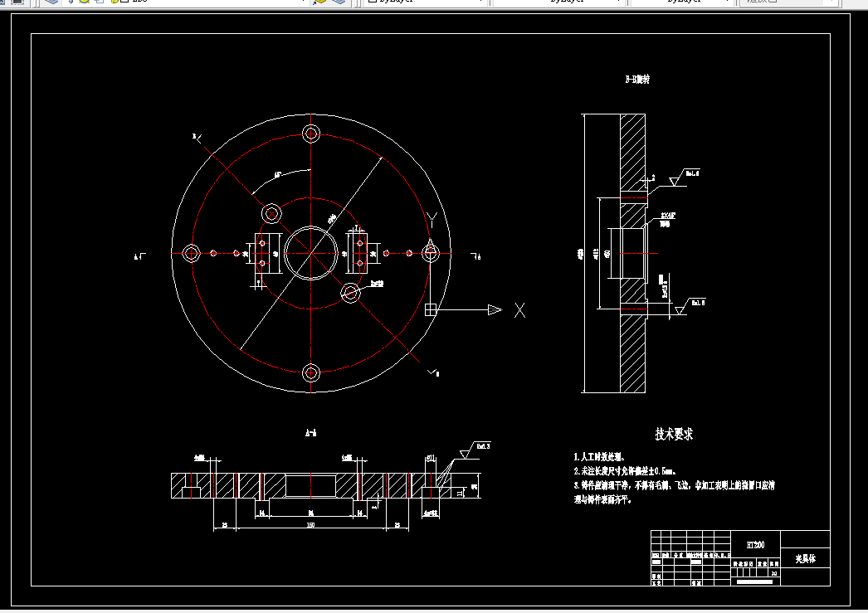Screen dimensions: 868x613
Task: Click the 技术要求 heading text
Action: click(674, 435)
